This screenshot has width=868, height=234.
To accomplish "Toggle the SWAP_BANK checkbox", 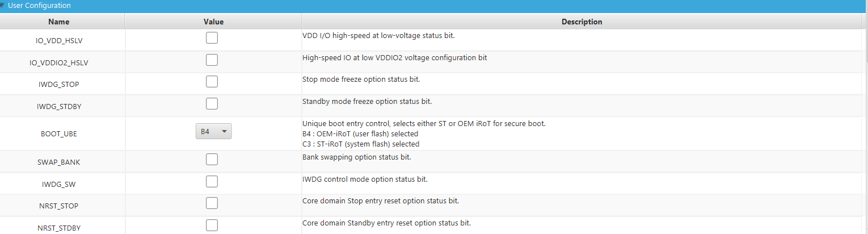I will [x=212, y=159].
